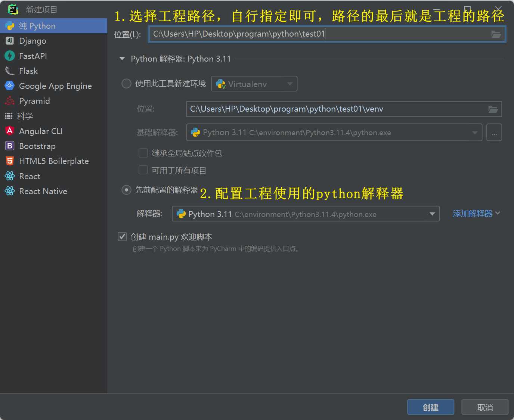514x420 pixels.
Task: Click the 添加解释器 link
Action: pyautogui.click(x=473, y=214)
